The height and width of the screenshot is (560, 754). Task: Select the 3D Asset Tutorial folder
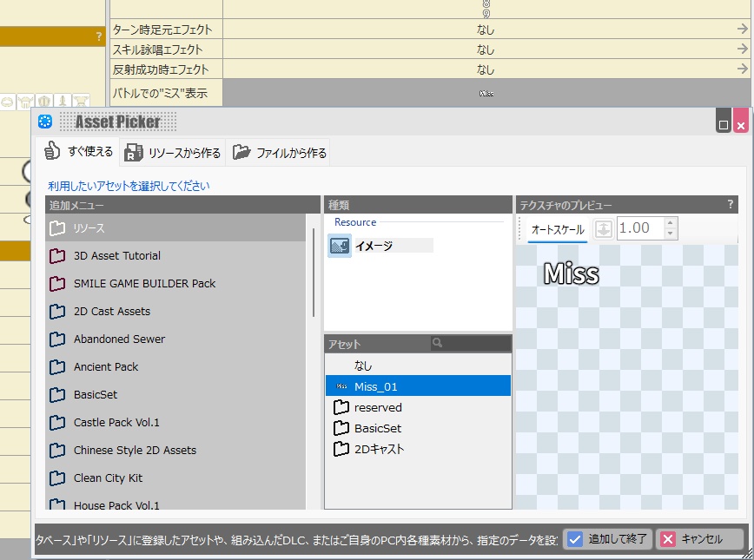coord(175,256)
